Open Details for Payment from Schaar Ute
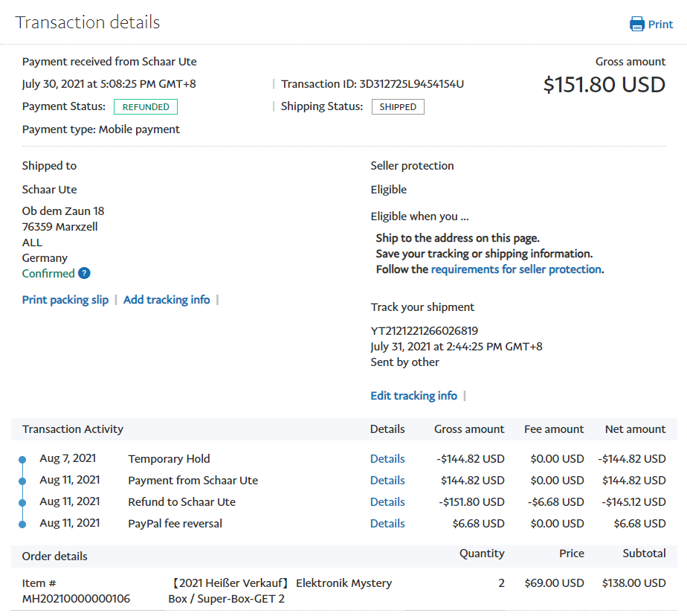This screenshot has height=616, width=687. (x=387, y=481)
